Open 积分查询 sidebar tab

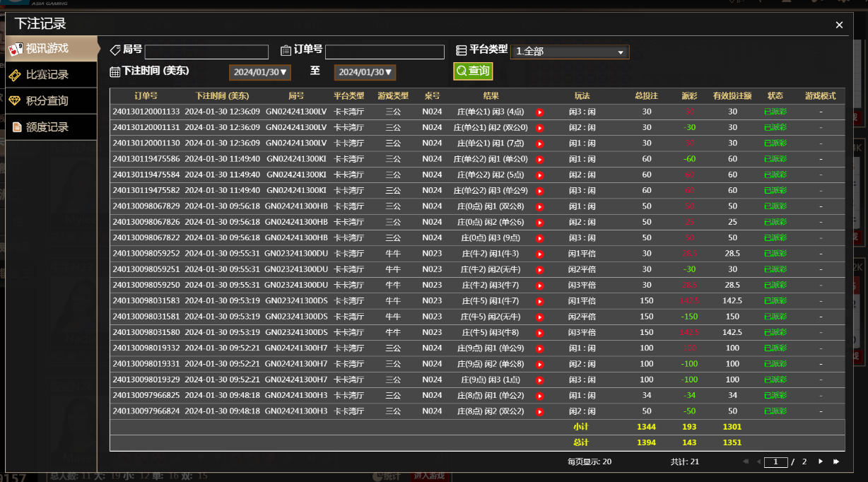[49, 101]
